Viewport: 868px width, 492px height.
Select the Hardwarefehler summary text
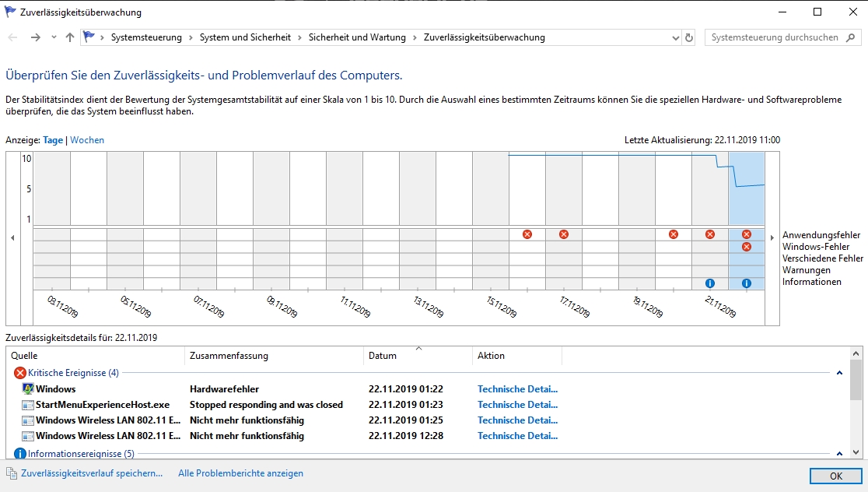click(224, 389)
